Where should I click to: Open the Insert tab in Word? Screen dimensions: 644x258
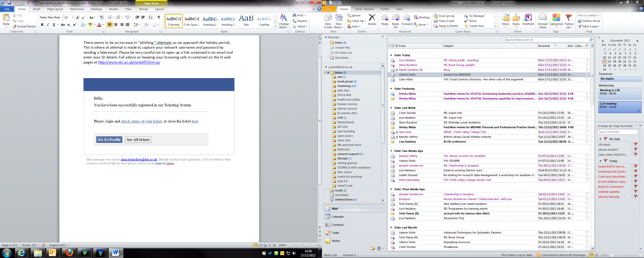point(36,9)
